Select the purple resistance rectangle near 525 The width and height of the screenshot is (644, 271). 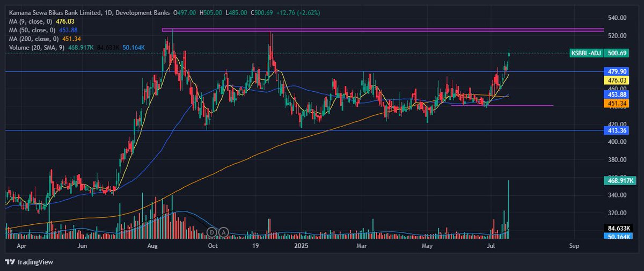(383, 30)
